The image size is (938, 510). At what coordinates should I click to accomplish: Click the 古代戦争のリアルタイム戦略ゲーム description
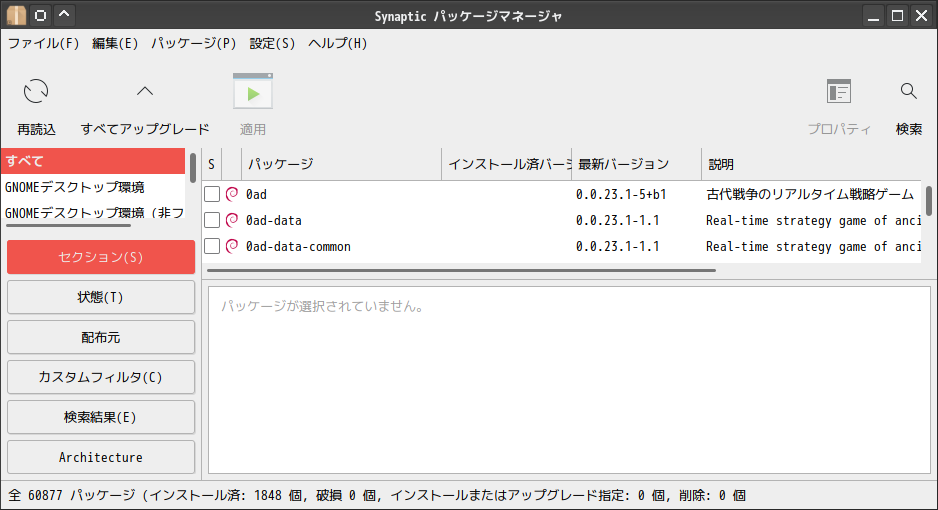(810, 194)
